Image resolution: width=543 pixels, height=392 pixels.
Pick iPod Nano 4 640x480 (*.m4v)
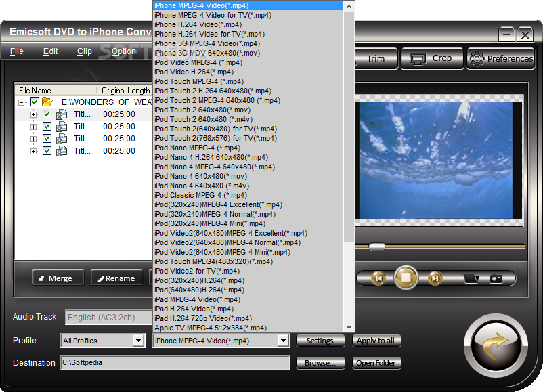pos(248,186)
